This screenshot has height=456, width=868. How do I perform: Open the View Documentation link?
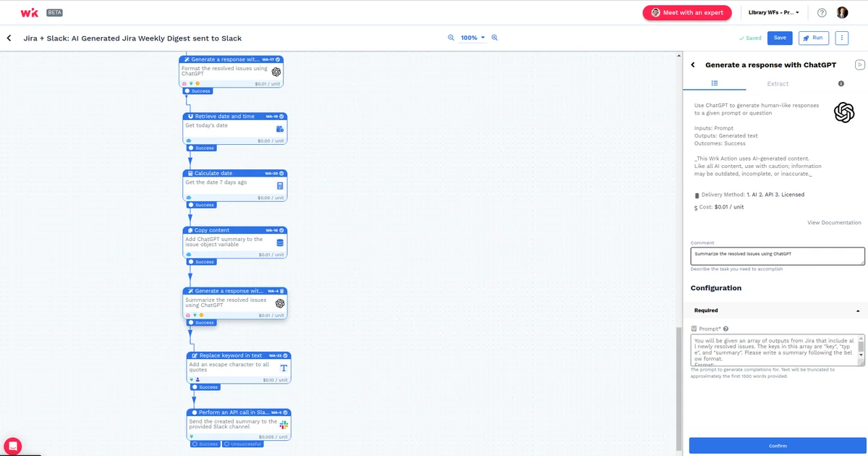[x=834, y=223]
